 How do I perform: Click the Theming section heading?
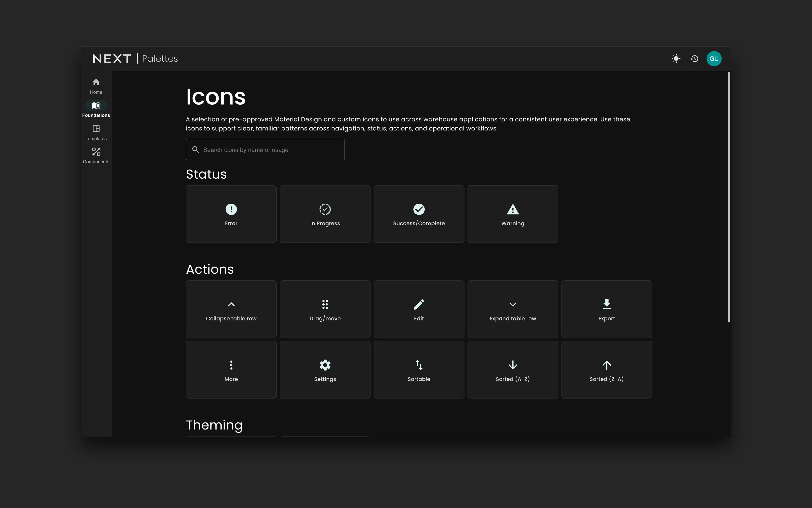click(214, 425)
